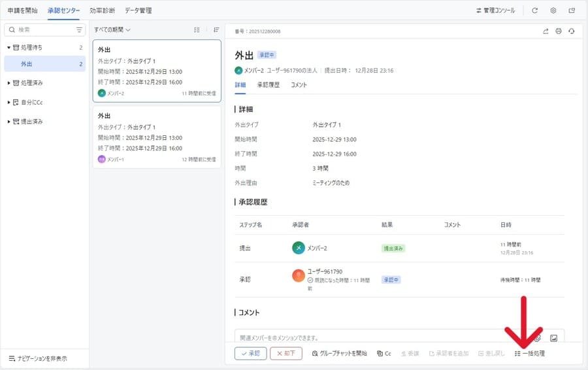Click the 2025-12-29 13:00 start time value

[x=335, y=140]
